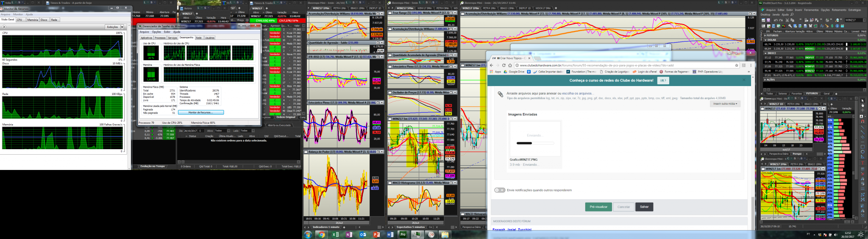Select the PETR4 5Min chart tab
868x239 pixels.
[x=442, y=8]
